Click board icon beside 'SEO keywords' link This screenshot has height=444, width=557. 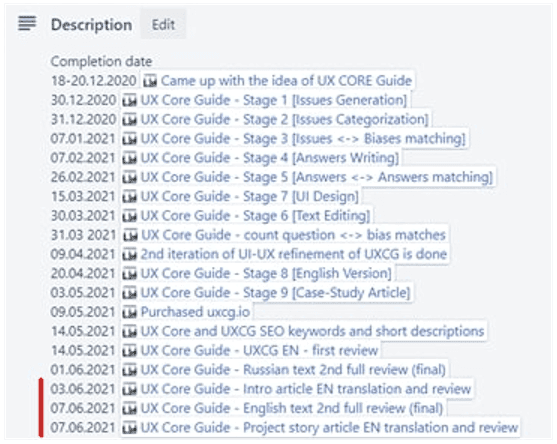tap(129, 331)
